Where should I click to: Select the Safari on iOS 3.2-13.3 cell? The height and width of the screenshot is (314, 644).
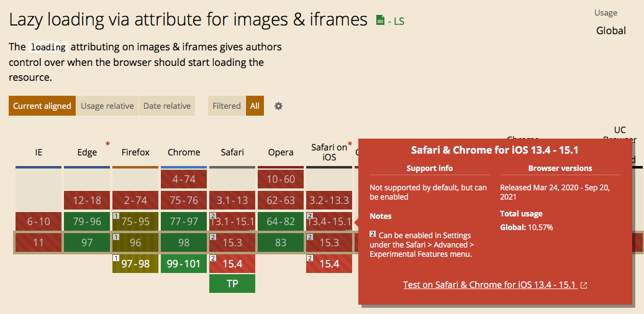(x=329, y=201)
